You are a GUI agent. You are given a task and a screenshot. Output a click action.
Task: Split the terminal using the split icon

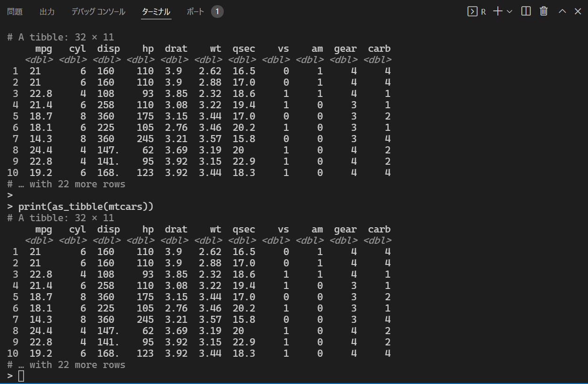pos(525,11)
